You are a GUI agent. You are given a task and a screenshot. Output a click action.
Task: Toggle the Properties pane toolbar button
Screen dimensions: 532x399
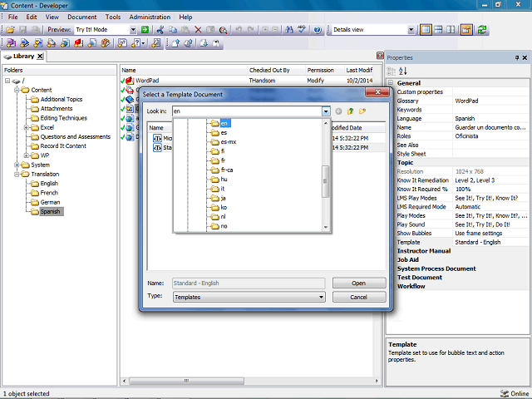[466, 30]
